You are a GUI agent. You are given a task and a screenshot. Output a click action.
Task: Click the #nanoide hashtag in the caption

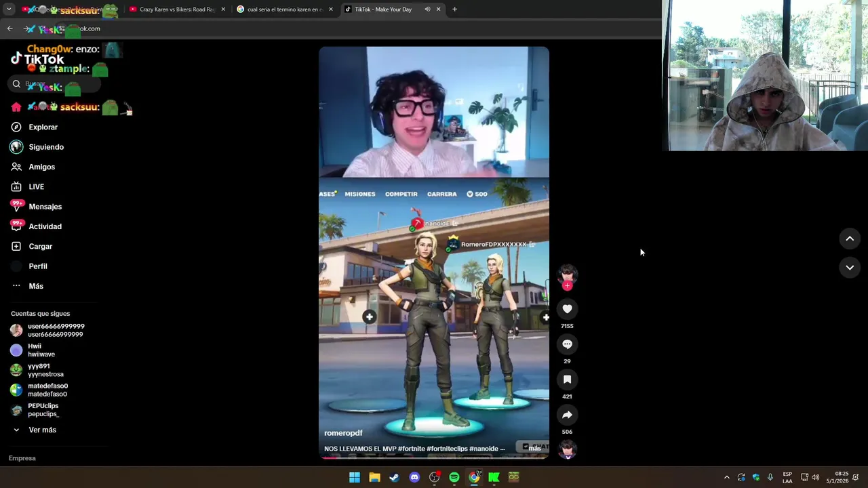pos(484,449)
